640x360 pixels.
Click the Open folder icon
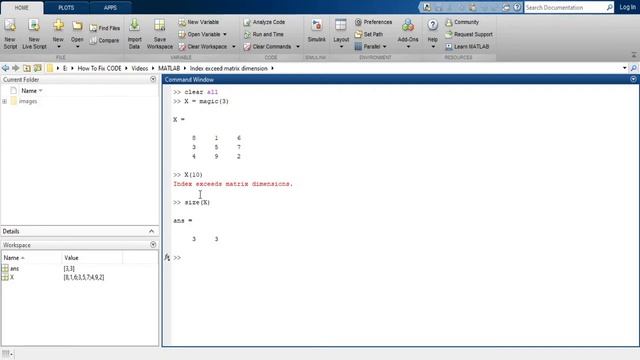pos(77,26)
